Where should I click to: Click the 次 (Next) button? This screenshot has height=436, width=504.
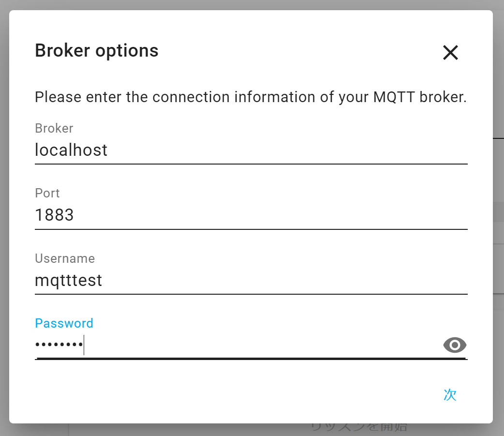point(450,394)
